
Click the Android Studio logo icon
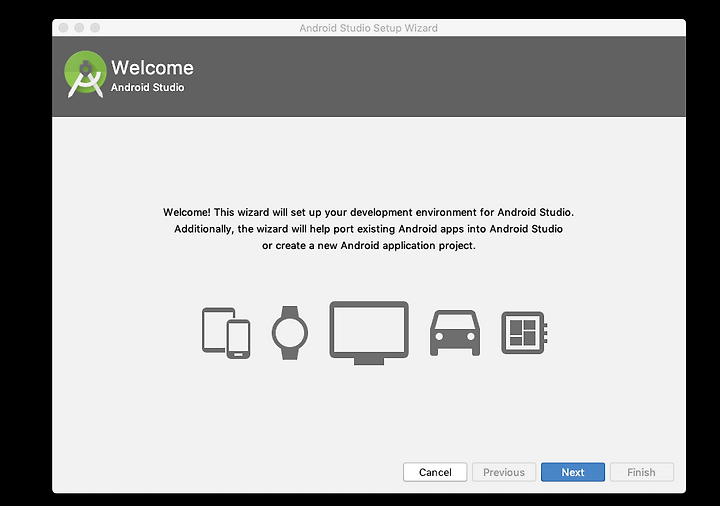(85, 74)
